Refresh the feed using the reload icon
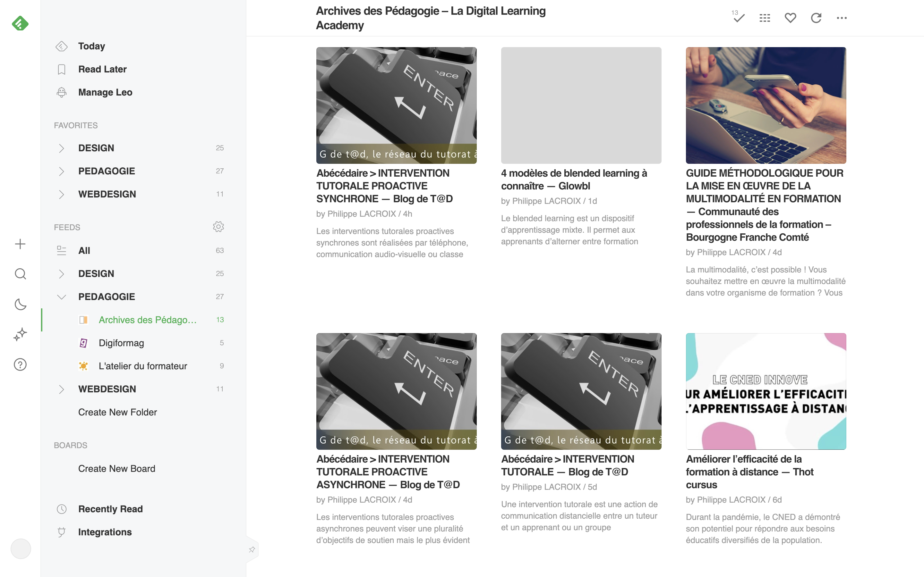 816,18
